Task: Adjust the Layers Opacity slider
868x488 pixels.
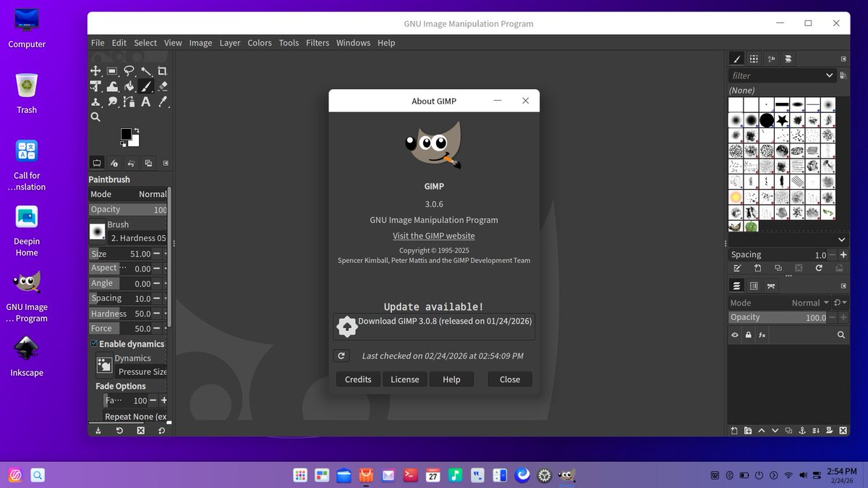Action: point(778,317)
